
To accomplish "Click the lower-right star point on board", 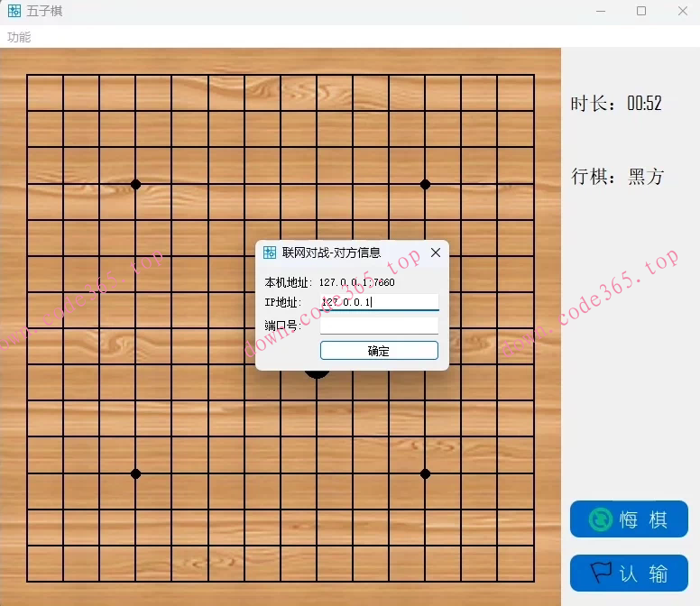I will pos(426,474).
